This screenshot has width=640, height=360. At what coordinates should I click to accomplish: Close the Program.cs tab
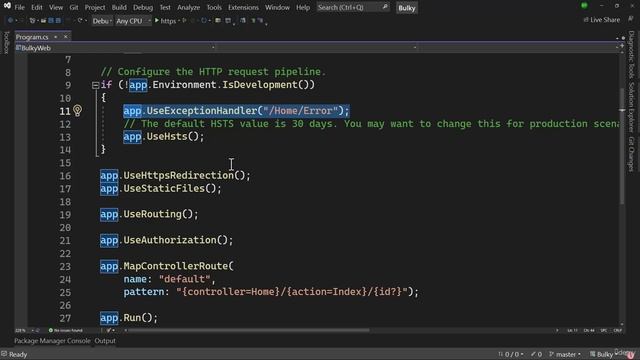(x=65, y=37)
